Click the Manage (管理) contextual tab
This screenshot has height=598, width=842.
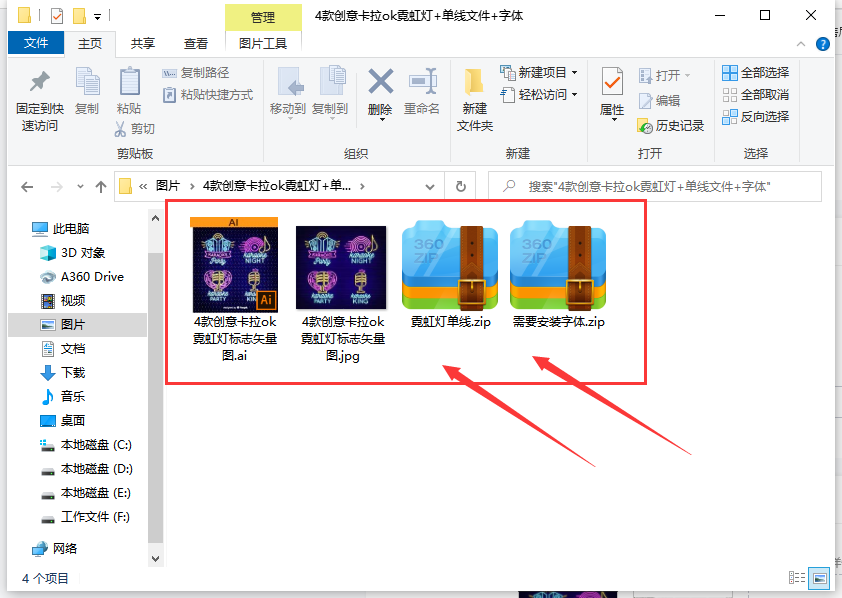pyautogui.click(x=263, y=17)
